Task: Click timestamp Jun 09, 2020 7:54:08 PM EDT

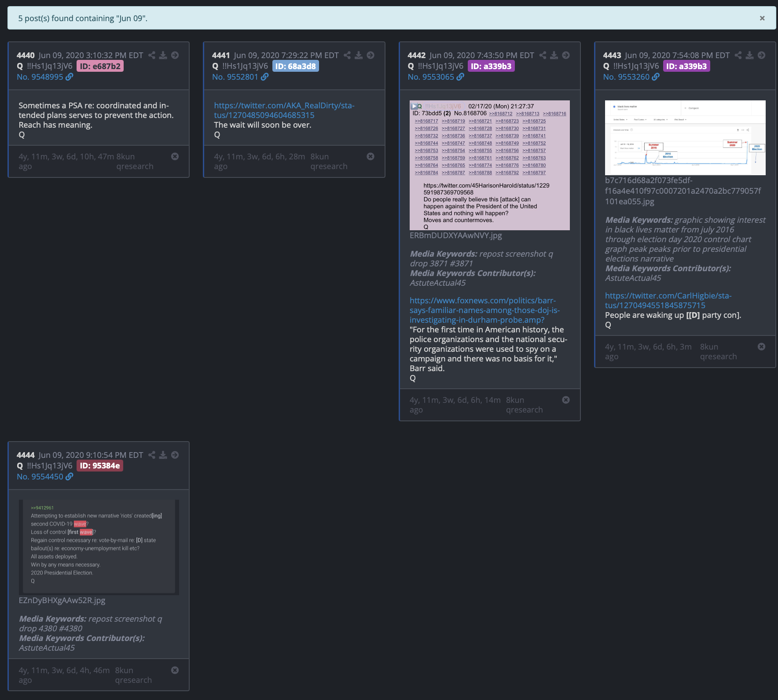Action: 677,55
